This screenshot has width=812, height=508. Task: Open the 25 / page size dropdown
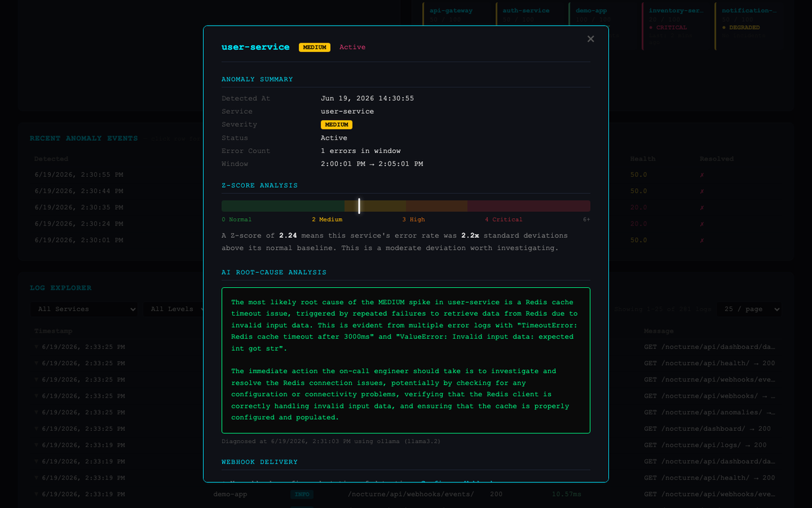pyautogui.click(x=749, y=309)
